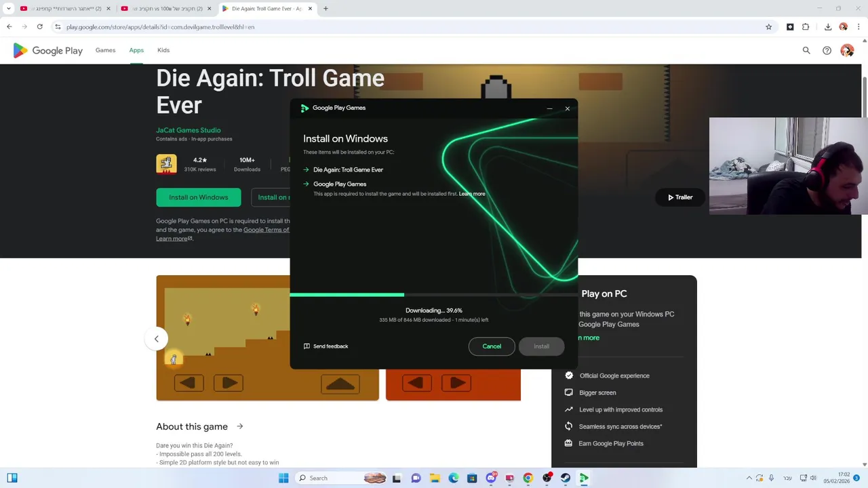Viewport: 868px width, 488px height.
Task: Switch to the second YouTube browser tab
Action: [166, 9]
